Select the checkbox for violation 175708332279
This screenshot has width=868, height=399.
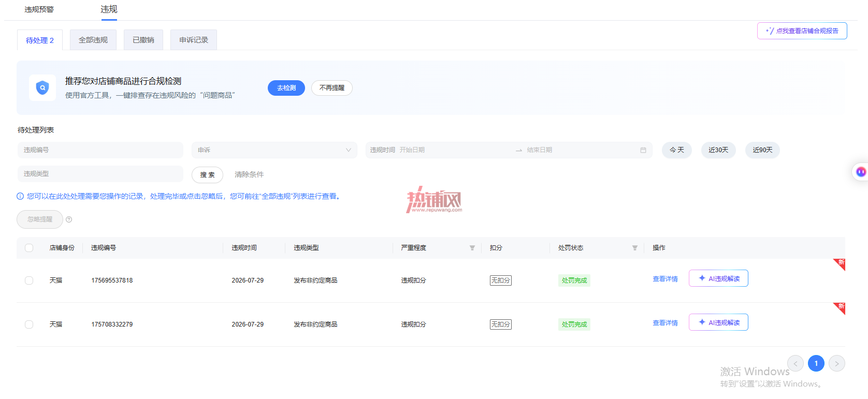click(x=29, y=324)
